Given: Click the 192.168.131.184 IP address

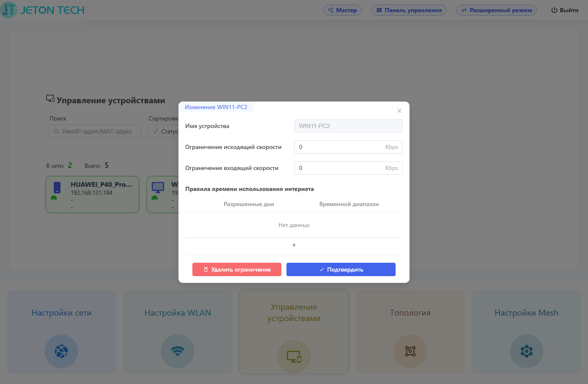Looking at the screenshot, I should pos(92,193).
